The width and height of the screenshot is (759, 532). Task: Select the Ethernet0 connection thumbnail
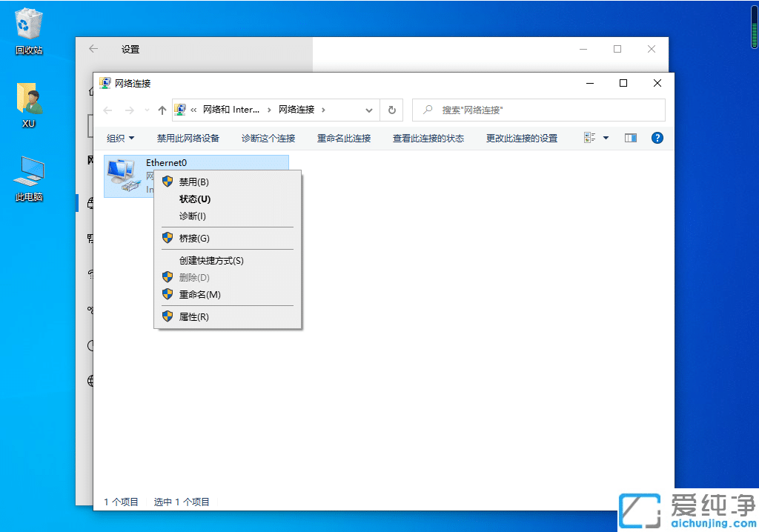point(123,176)
